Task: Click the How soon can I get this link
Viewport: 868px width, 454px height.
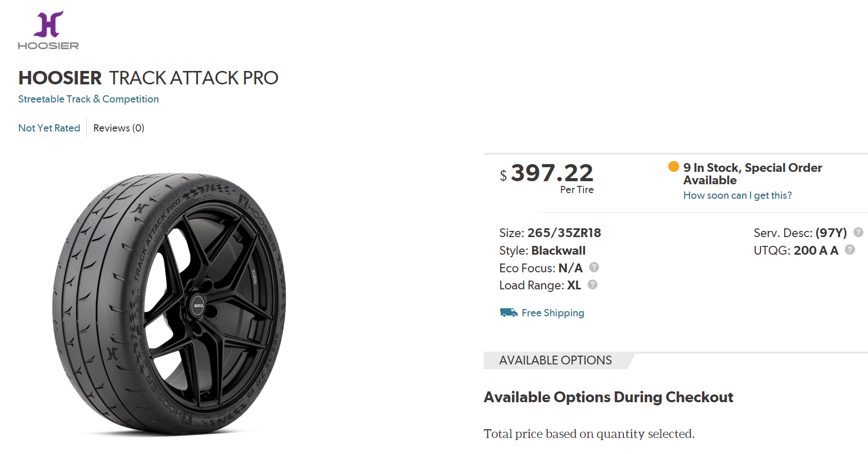Action: coord(737,195)
